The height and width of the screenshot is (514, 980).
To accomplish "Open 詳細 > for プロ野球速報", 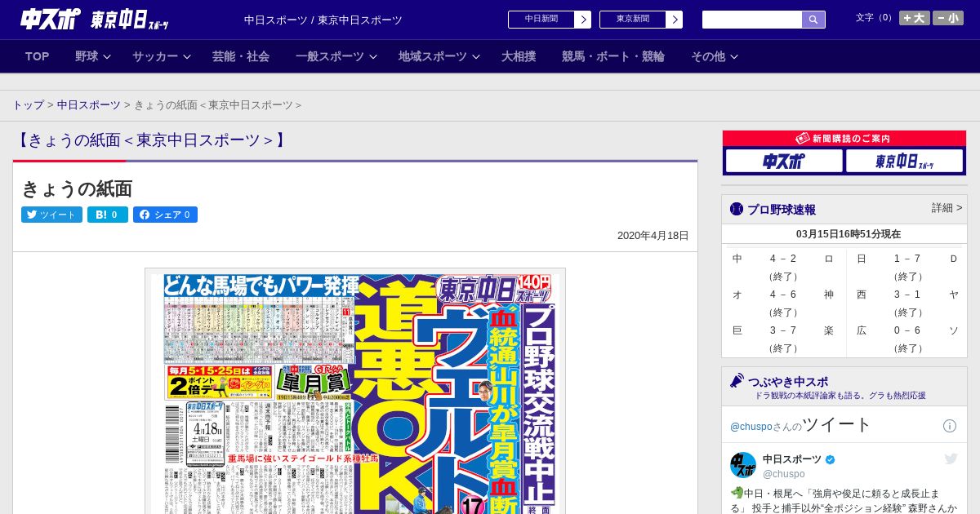I will pyautogui.click(x=947, y=208).
